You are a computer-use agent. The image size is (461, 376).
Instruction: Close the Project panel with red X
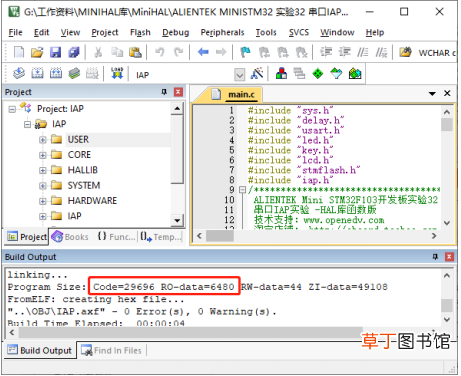pyautogui.click(x=179, y=92)
